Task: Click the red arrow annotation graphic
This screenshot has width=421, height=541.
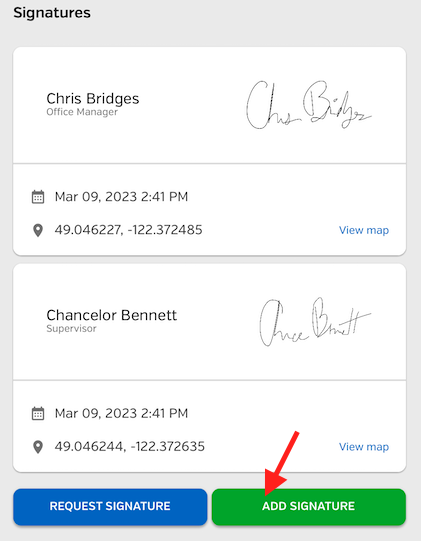Action: click(281, 463)
